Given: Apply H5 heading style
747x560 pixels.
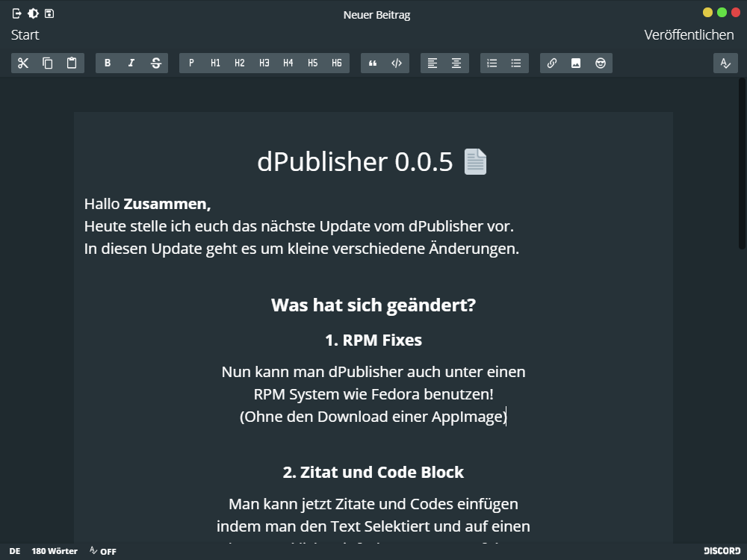Looking at the screenshot, I should 313,63.
